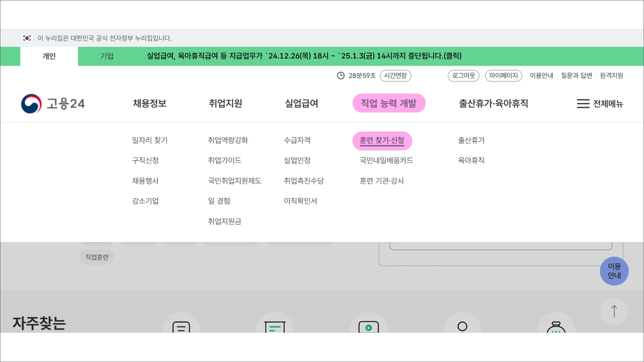644x362 pixels.
Task: Open the 전체메뉴 hamburger icon
Action: tap(583, 104)
